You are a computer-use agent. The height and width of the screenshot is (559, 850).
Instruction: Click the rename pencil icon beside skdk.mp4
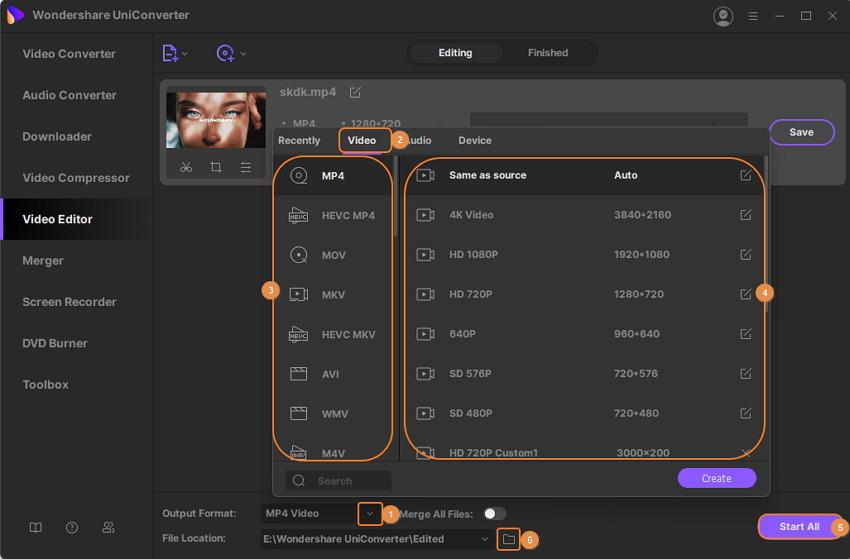[355, 92]
